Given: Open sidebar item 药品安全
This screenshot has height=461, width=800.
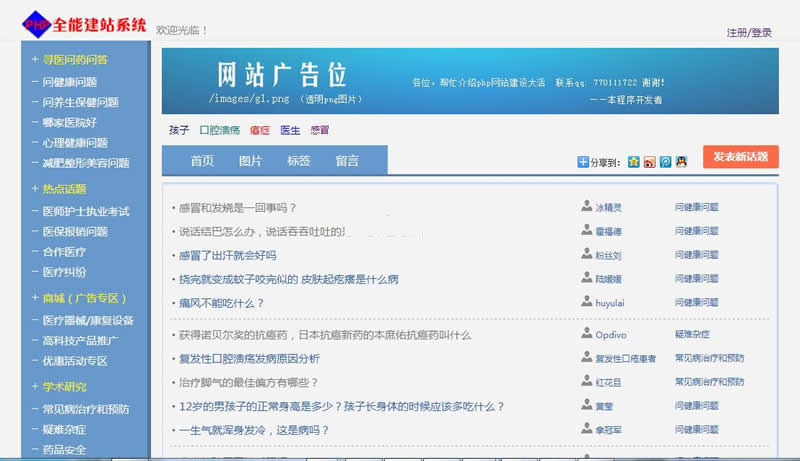Looking at the screenshot, I should point(64,450).
